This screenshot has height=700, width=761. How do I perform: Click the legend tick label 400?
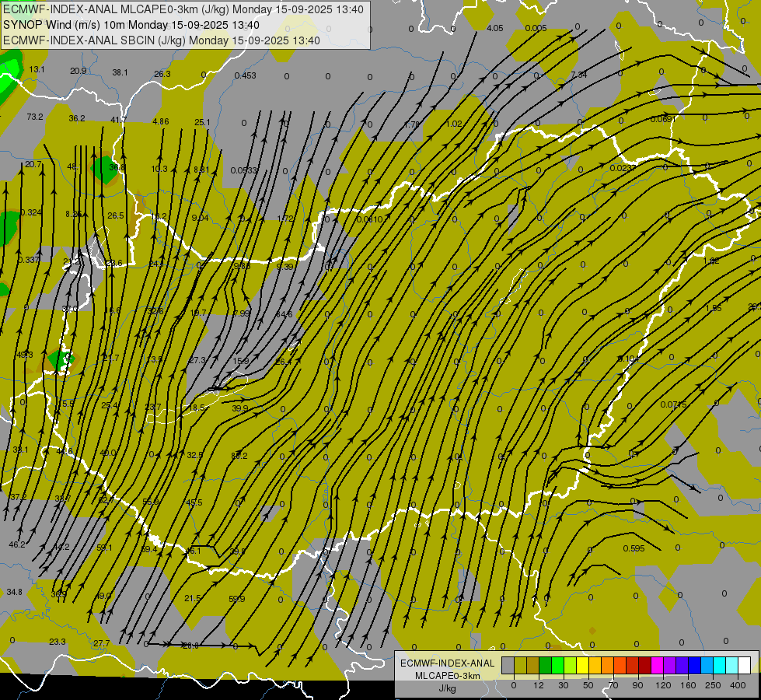738,685
